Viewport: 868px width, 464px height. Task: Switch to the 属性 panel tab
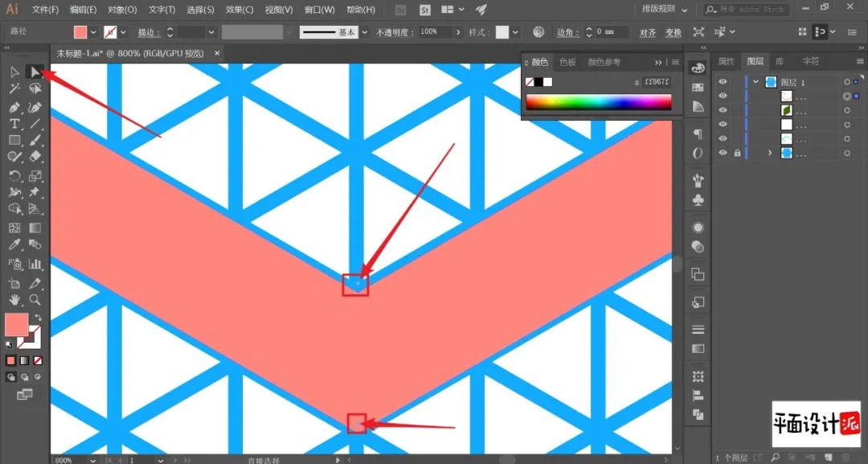pos(727,61)
